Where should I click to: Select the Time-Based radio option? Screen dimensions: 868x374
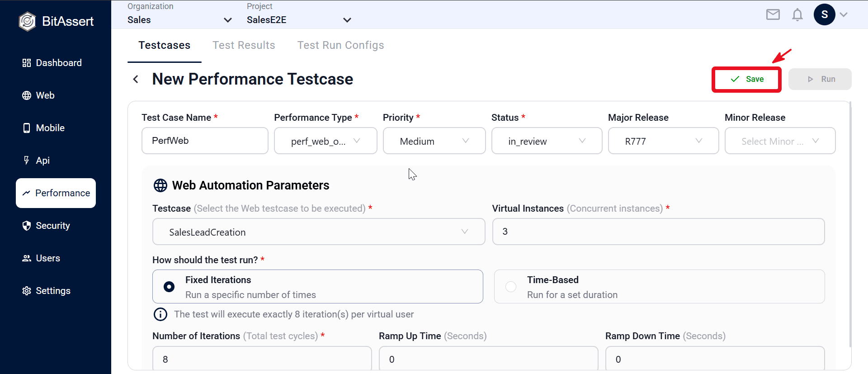click(511, 287)
